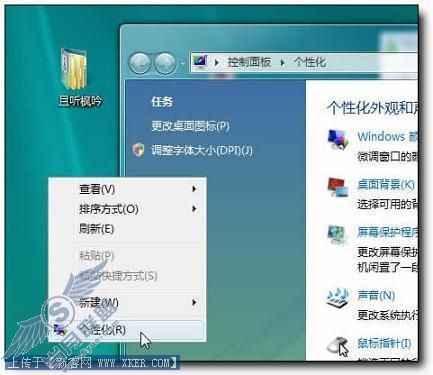The height and width of the screenshot is (375, 433).
Task: Open 调整字体大小(DPI)(J) task link
Action: pos(202,150)
